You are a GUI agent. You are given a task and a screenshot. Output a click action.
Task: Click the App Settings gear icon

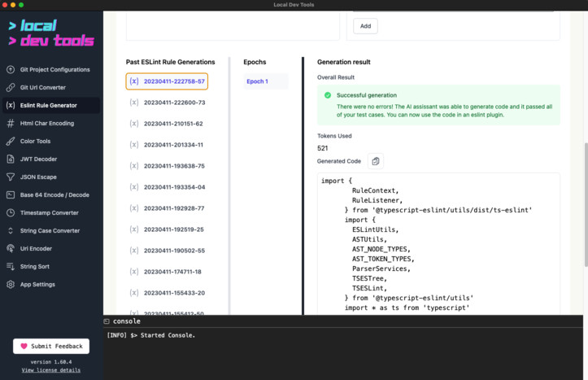click(11, 284)
